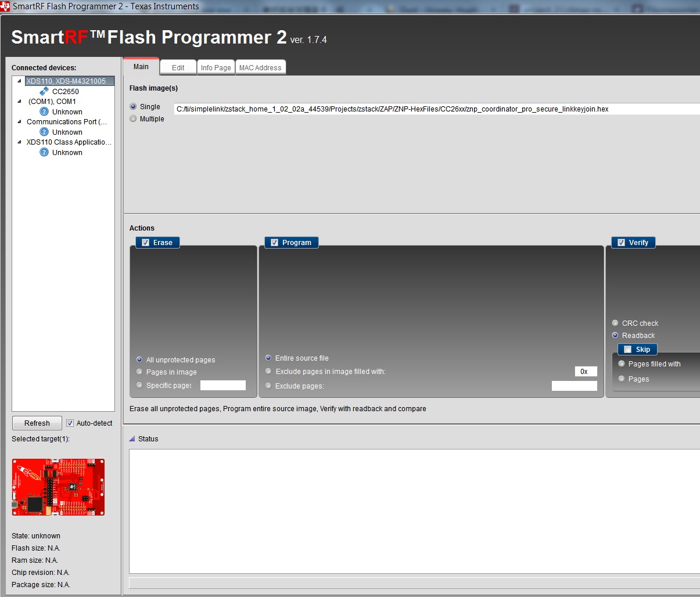Image resolution: width=700 pixels, height=597 pixels.
Task: Toggle the Auto-detect checkbox
Action: click(70, 423)
